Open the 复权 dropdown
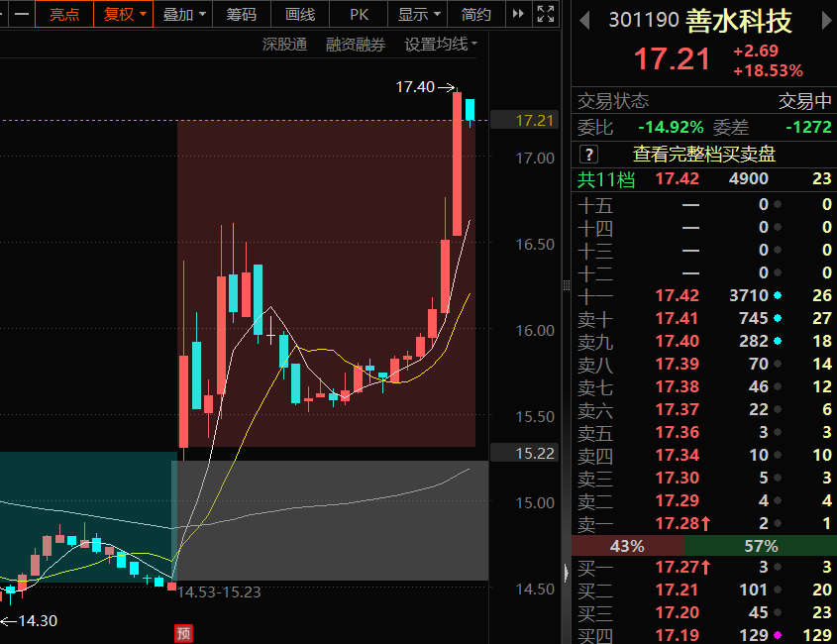The width and height of the screenshot is (837, 644). (x=124, y=14)
